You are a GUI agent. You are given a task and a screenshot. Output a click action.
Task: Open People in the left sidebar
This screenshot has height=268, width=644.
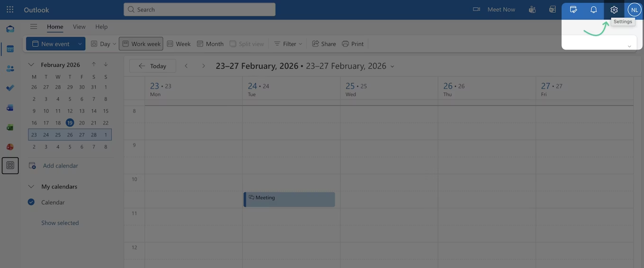(10, 69)
